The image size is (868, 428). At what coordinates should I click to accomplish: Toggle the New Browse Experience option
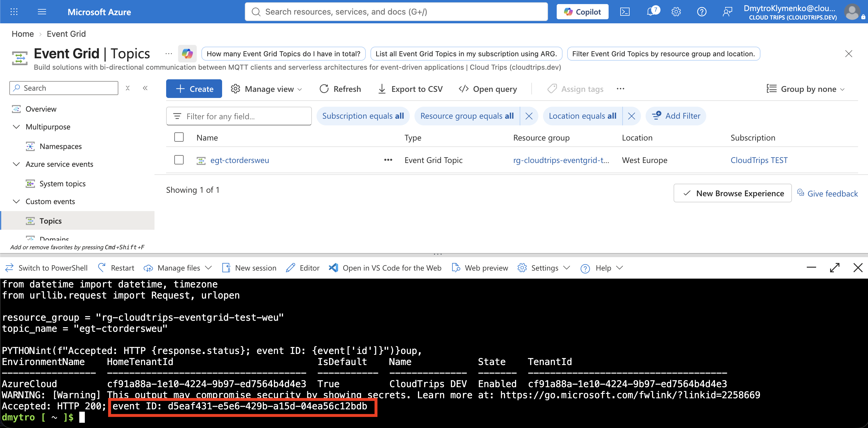point(732,193)
